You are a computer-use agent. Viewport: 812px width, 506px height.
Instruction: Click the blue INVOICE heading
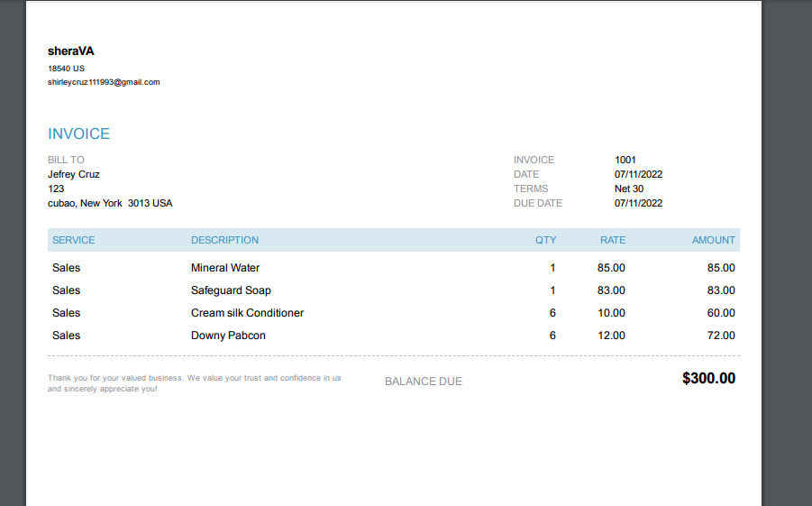[x=78, y=133]
